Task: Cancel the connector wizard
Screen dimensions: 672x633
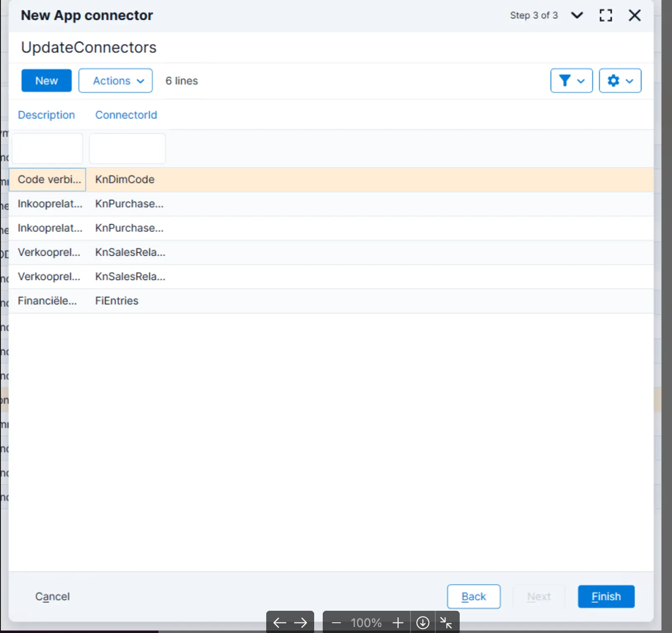Action: (52, 597)
